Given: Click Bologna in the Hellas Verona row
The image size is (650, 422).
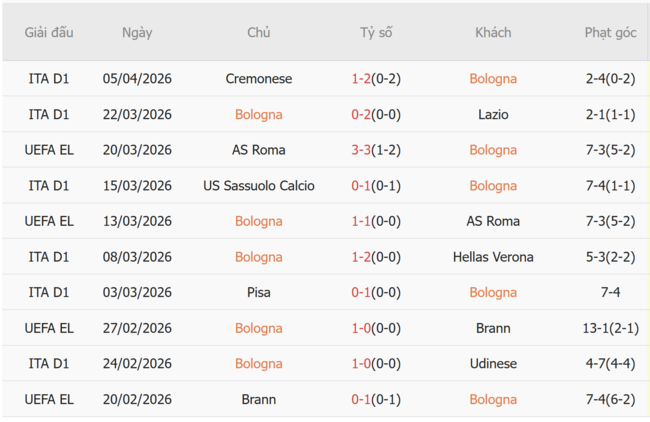Looking at the screenshot, I should (x=259, y=257).
